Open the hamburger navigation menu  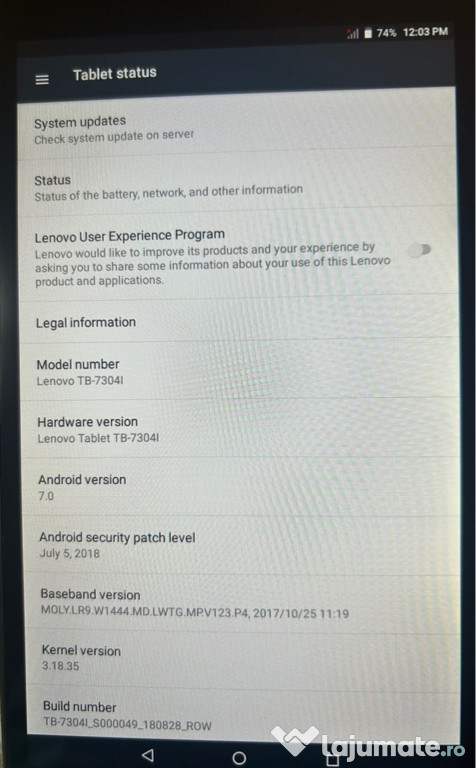coord(42,79)
